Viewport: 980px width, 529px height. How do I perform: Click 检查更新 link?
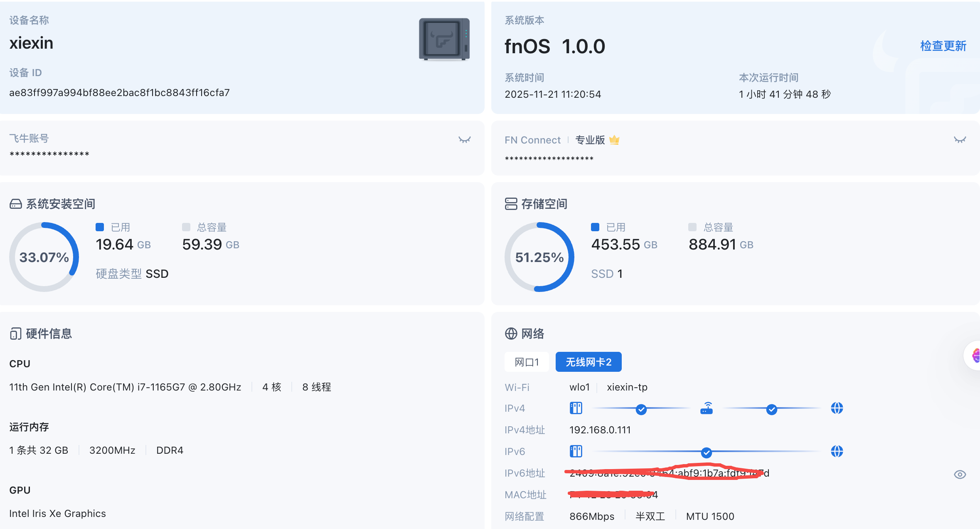(943, 46)
